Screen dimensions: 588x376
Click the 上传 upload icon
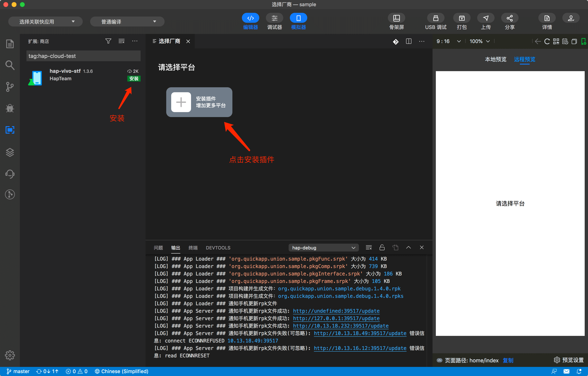pyautogui.click(x=485, y=18)
